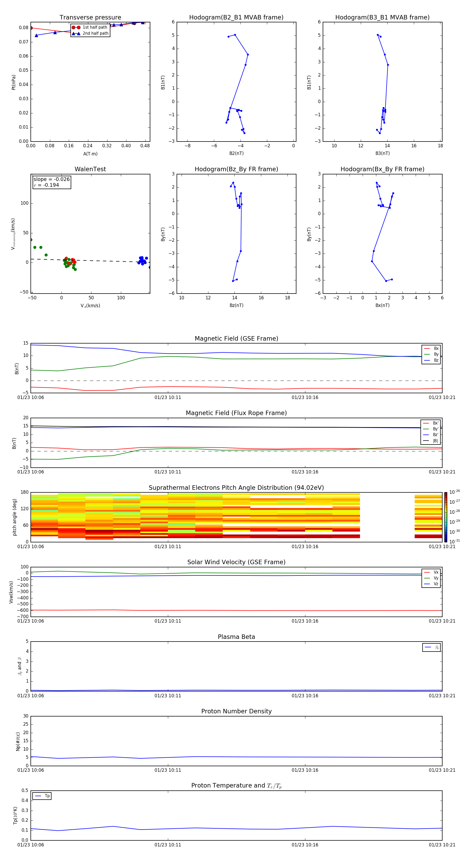Click the Tp legend in Proton Temperature plot

[42, 796]
